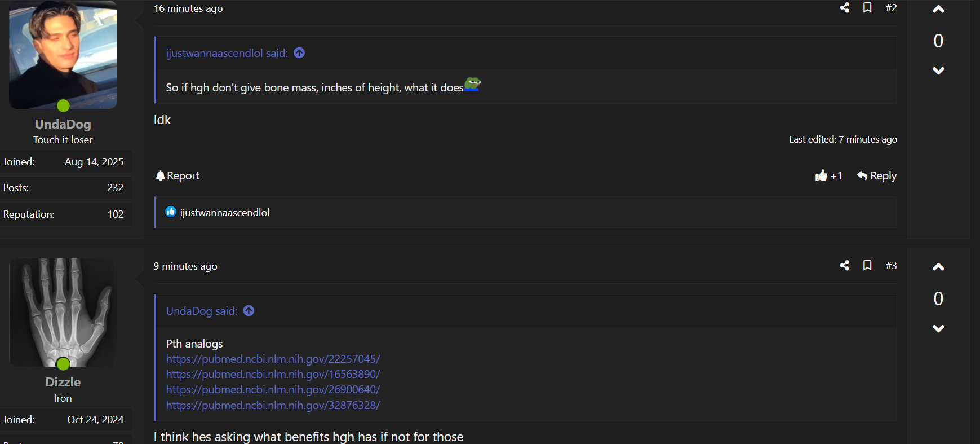980x444 pixels.
Task: Open the Dizzle username link
Action: [x=63, y=382]
